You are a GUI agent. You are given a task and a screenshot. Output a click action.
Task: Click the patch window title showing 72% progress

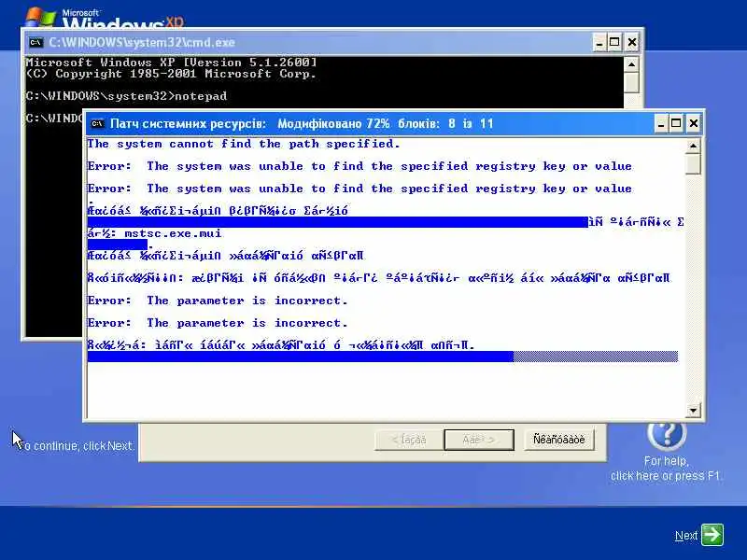point(302,124)
